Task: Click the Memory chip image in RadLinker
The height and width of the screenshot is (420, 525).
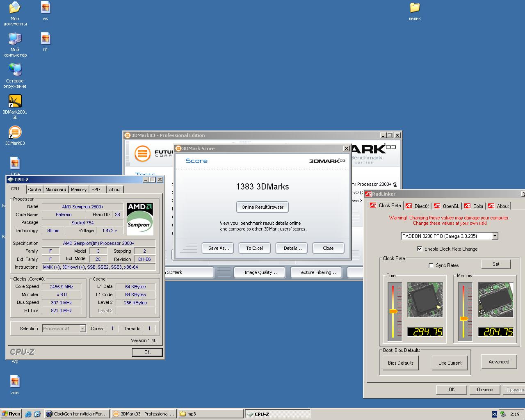Action: pyautogui.click(x=495, y=299)
